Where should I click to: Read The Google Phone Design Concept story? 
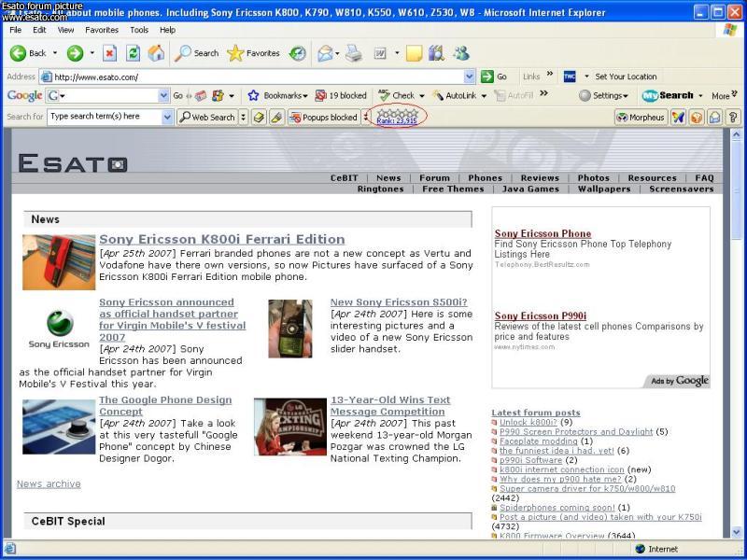point(165,406)
